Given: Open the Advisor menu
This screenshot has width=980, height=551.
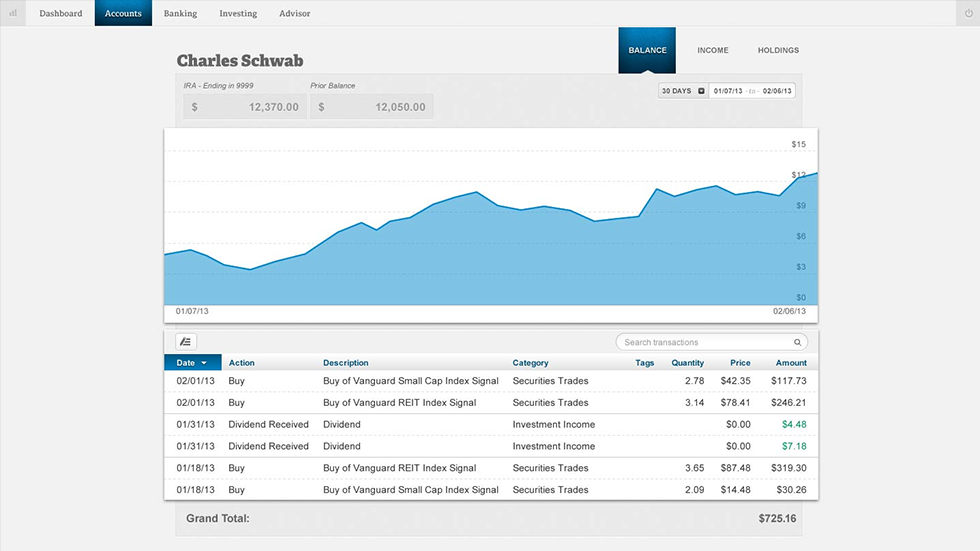Looking at the screenshot, I should pos(294,13).
